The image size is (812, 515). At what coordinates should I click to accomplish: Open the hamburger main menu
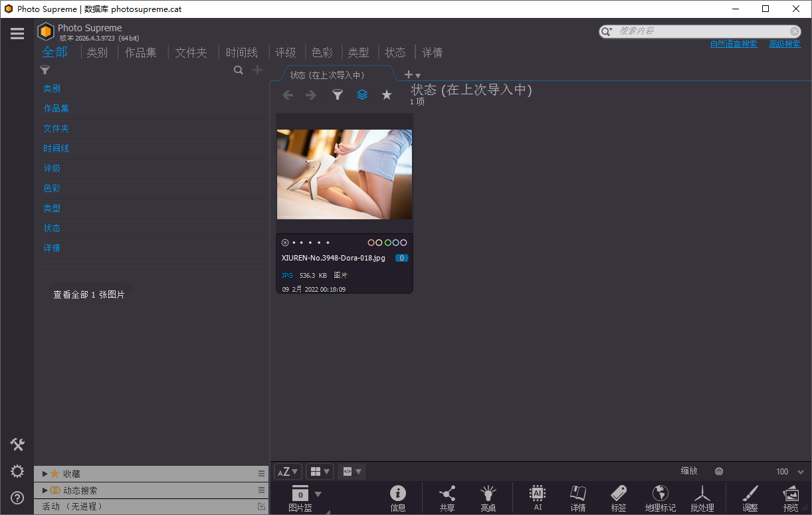click(x=17, y=33)
